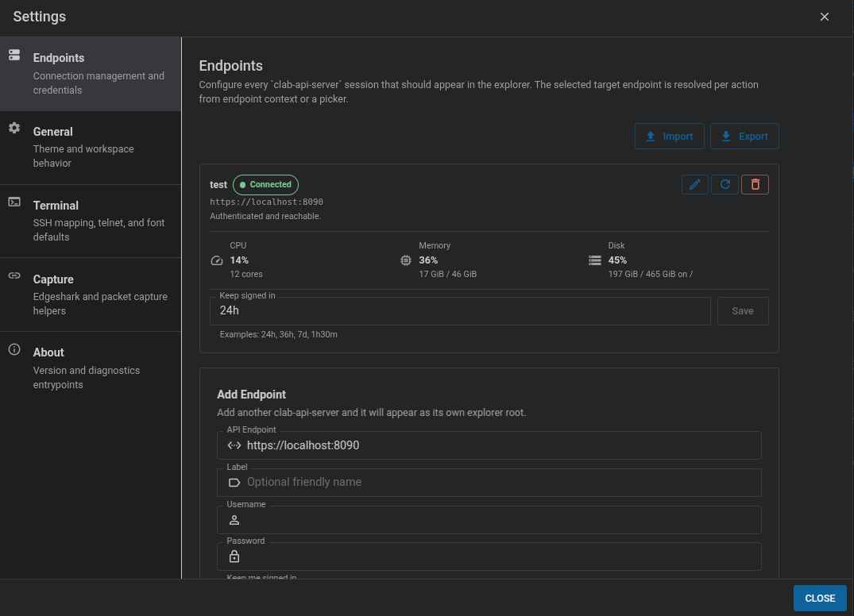Click the '17 GiB / 46 GiB' text

pyautogui.click(x=448, y=274)
